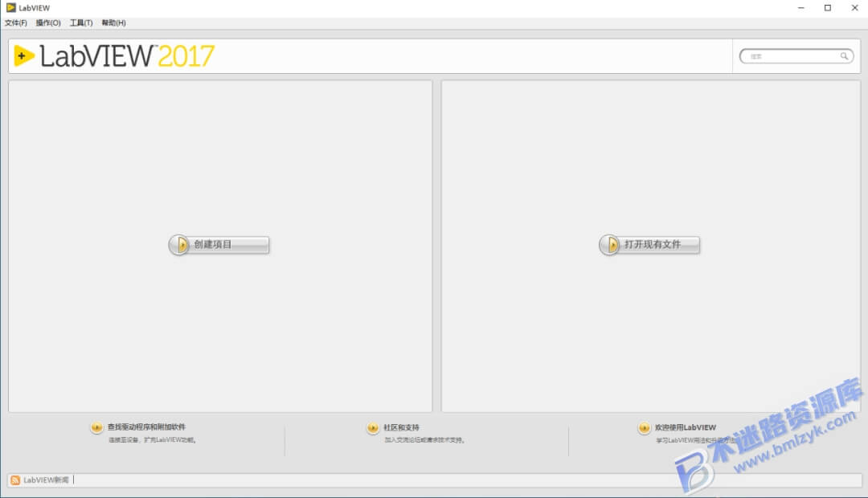The image size is (868, 498).
Task: Click the LabVIEW新闻 label in the news bar
Action: tap(46, 480)
